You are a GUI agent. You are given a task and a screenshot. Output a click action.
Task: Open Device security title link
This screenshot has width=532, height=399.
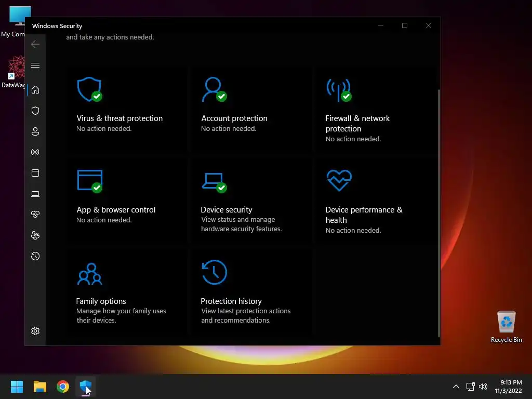tap(227, 210)
